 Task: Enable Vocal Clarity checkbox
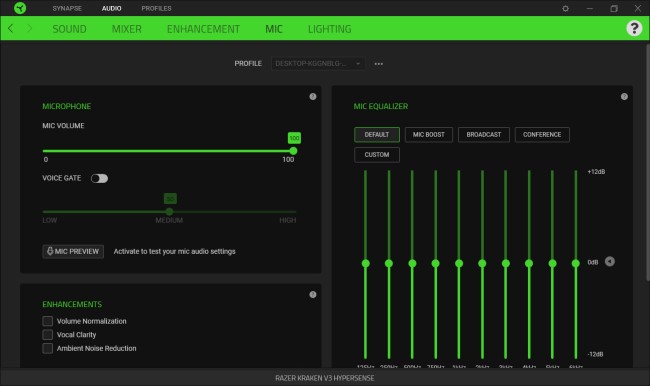click(x=48, y=335)
